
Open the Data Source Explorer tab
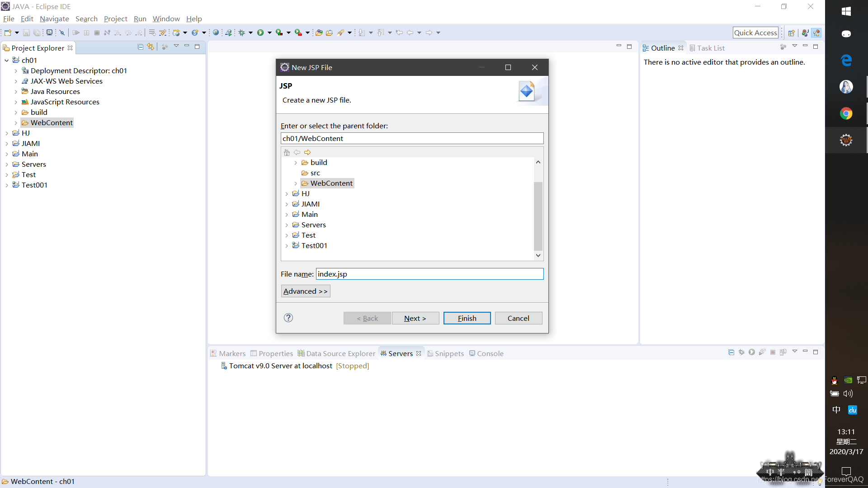tap(340, 353)
